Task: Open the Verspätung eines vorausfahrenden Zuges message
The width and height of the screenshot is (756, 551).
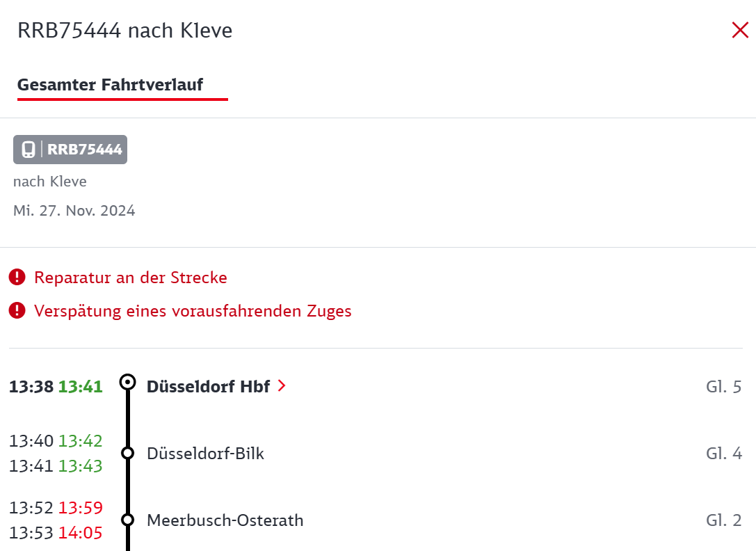Action: point(193,311)
